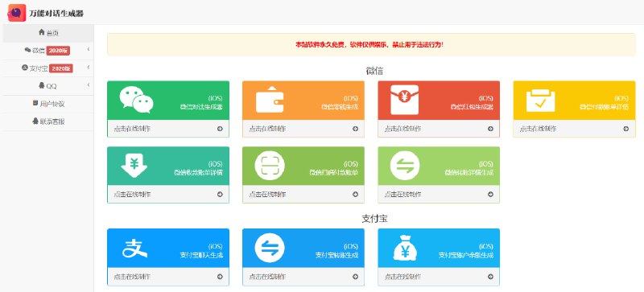Click arrow icon on 微信收款账单详情 card
The width and height of the screenshot is (644, 292).
[220, 194]
